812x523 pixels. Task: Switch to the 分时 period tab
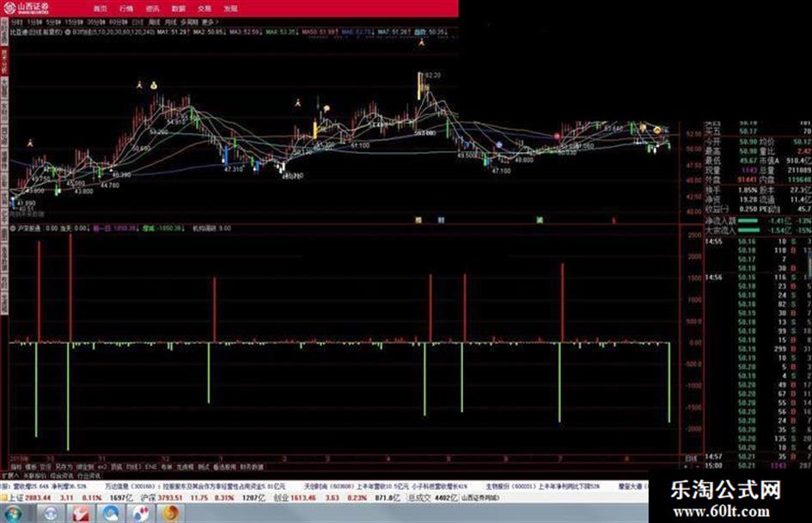16,22
